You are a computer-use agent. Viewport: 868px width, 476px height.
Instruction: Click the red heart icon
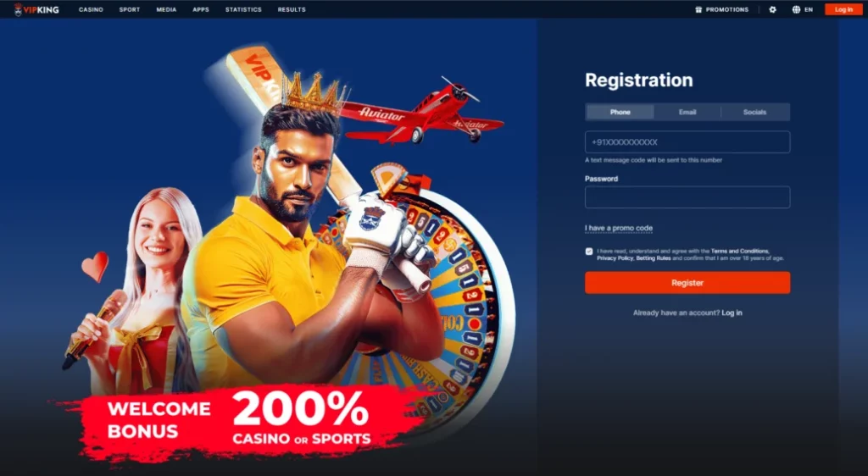[95, 267]
